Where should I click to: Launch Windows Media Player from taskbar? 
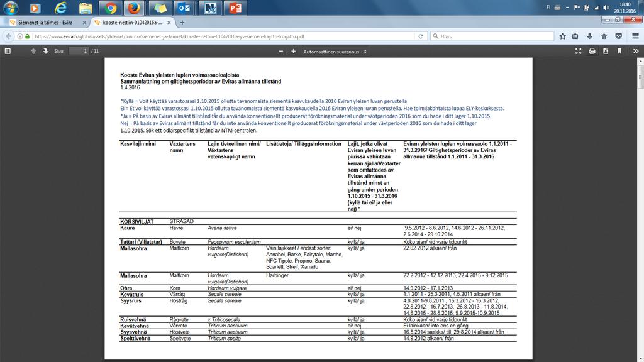tap(35, 8)
